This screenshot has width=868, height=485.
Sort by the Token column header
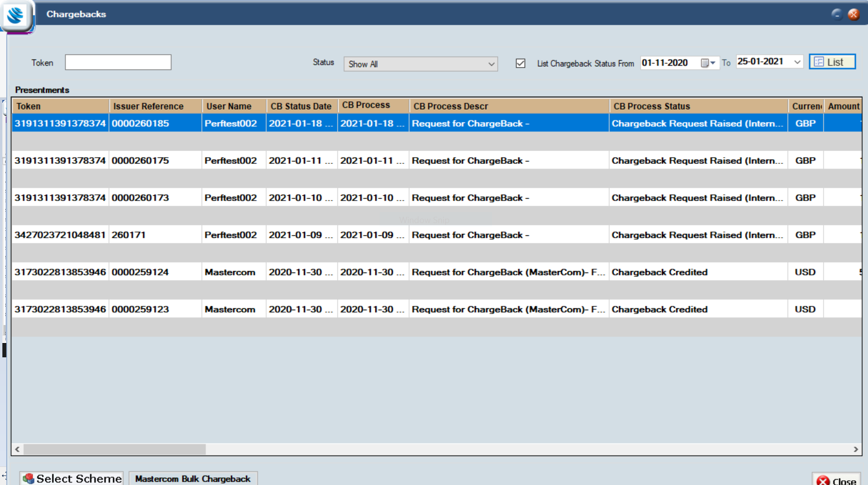coord(61,106)
